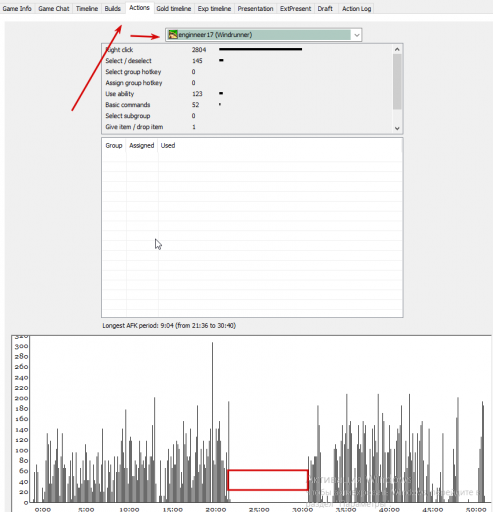Click the 2804 right click count

(x=199, y=50)
